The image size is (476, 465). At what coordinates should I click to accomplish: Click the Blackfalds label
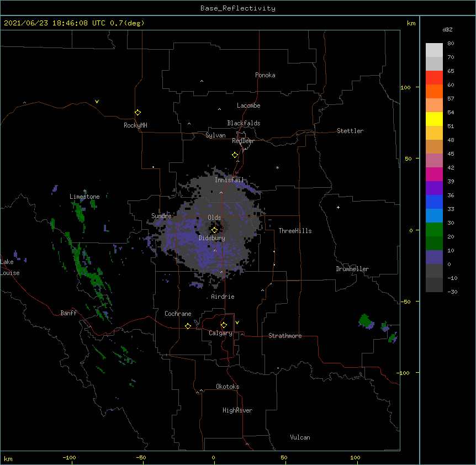pos(244,123)
